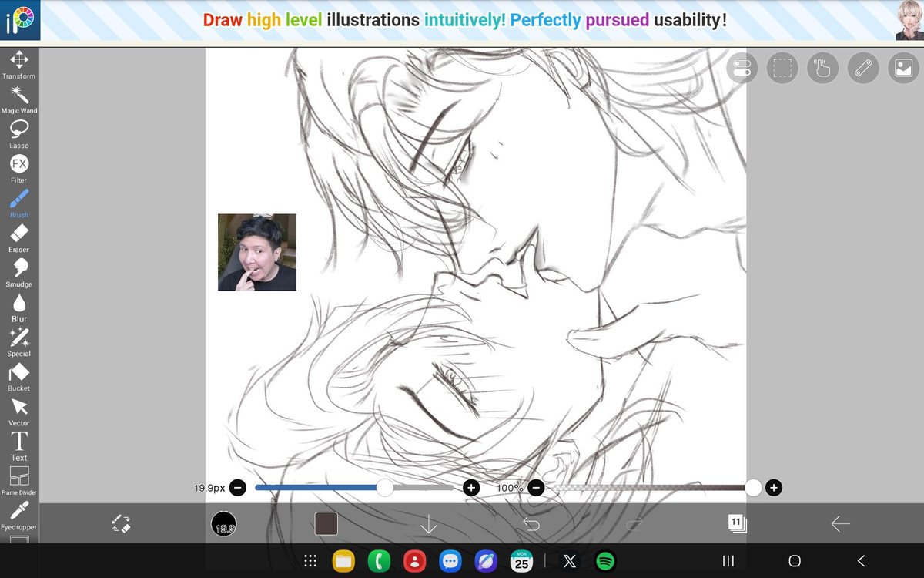
Task: Launch the blue Messages app
Action: 450,561
